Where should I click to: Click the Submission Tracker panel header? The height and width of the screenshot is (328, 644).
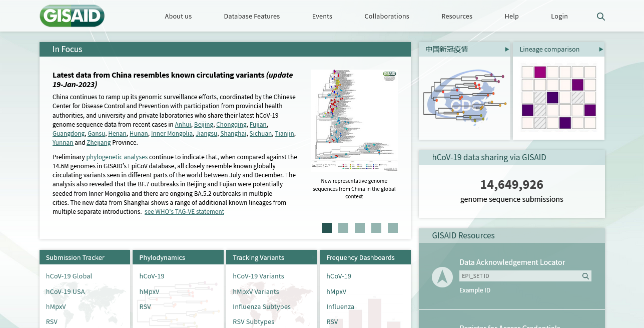tap(85, 257)
